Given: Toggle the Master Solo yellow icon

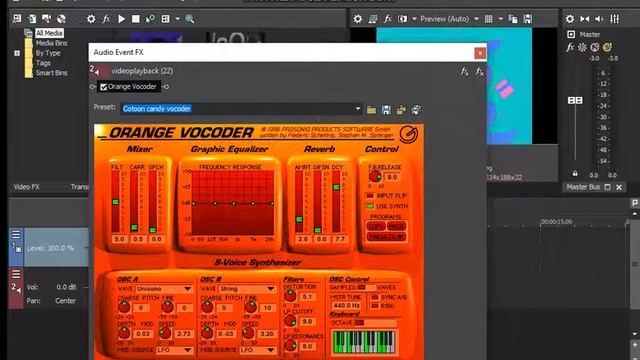Looking at the screenshot, I should [607, 47].
